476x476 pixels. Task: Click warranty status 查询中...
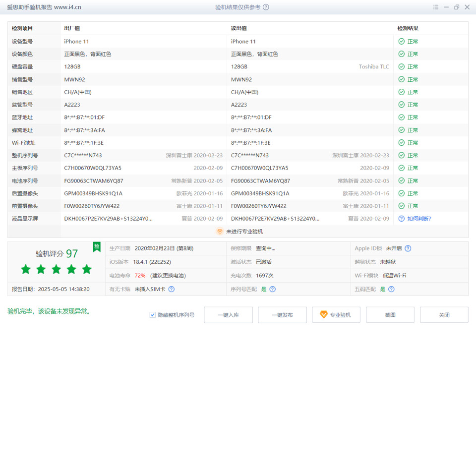pos(265,248)
